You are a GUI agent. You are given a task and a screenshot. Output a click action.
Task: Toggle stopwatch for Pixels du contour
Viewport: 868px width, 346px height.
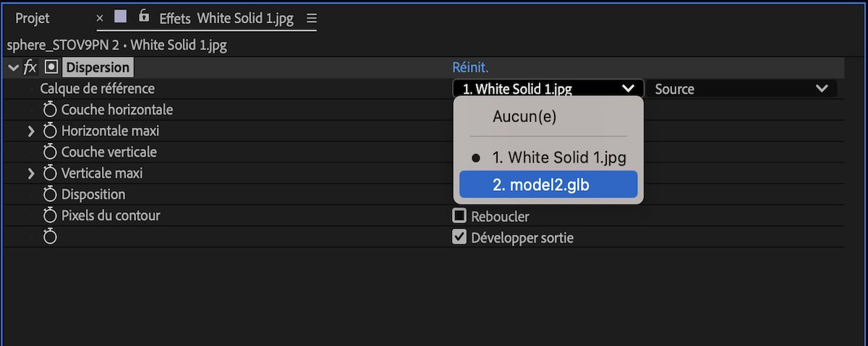click(x=50, y=215)
